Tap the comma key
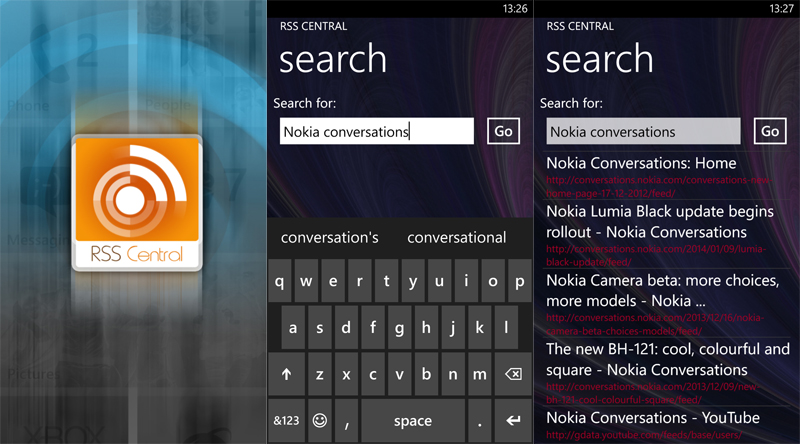 click(347, 421)
